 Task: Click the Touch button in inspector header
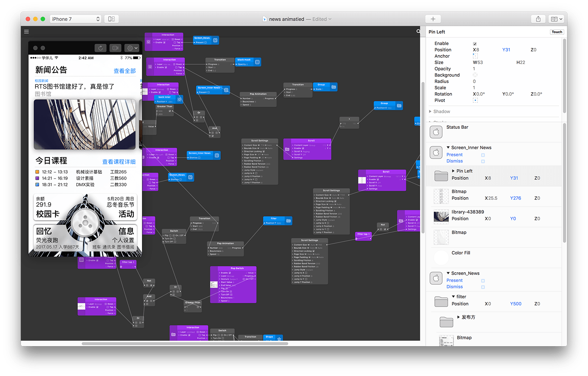click(557, 32)
